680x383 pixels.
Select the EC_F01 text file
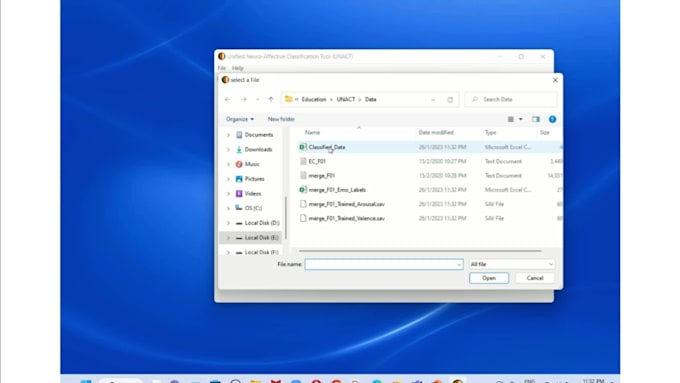pyautogui.click(x=429, y=161)
